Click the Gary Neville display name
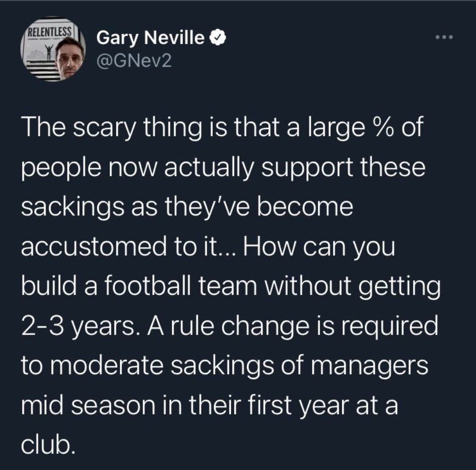Image resolution: width=476 pixels, height=470 pixels. click(x=150, y=38)
